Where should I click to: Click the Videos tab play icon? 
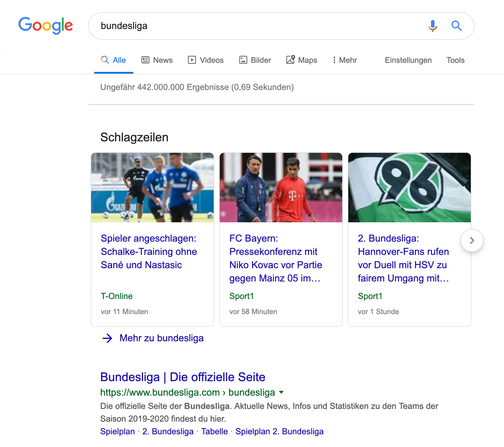192,60
